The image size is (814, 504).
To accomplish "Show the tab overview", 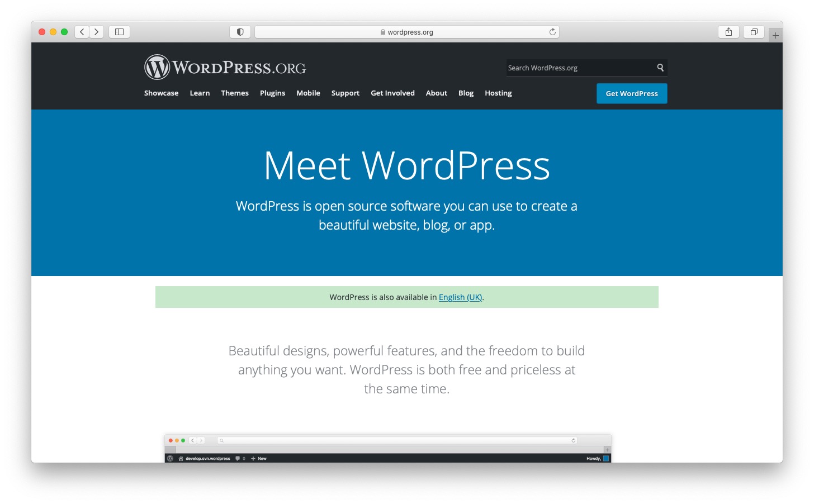I will coord(754,32).
